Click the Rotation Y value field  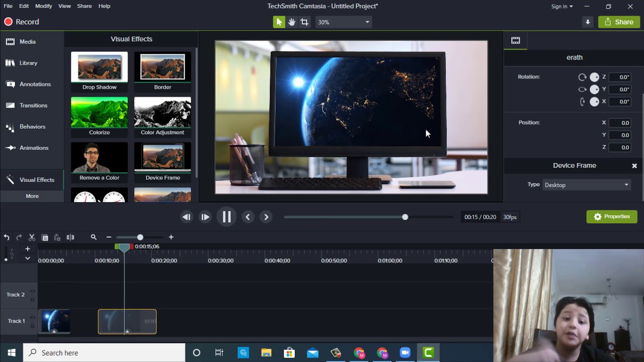(620, 89)
